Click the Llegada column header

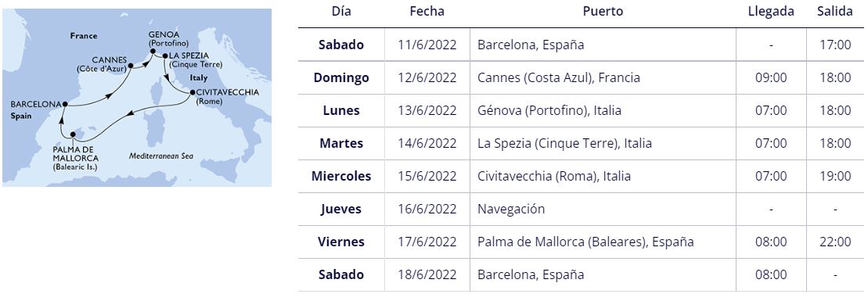[771, 11]
